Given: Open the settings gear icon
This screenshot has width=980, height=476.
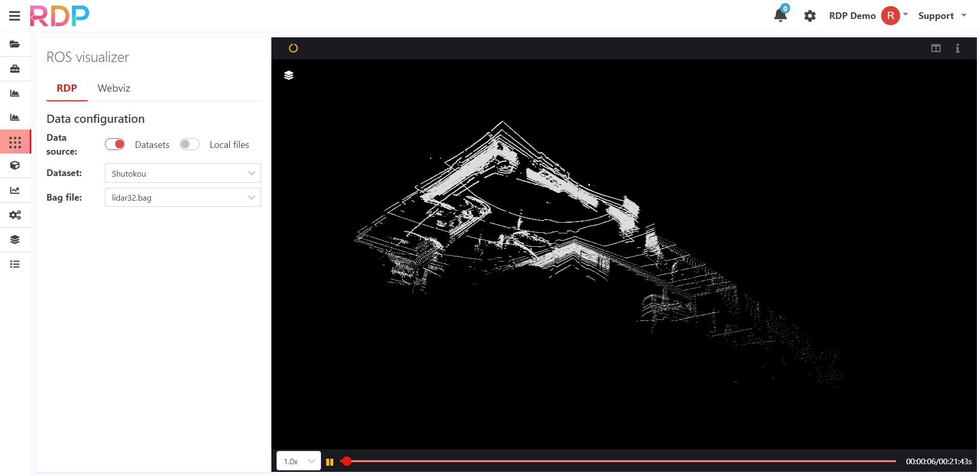Looking at the screenshot, I should [809, 16].
